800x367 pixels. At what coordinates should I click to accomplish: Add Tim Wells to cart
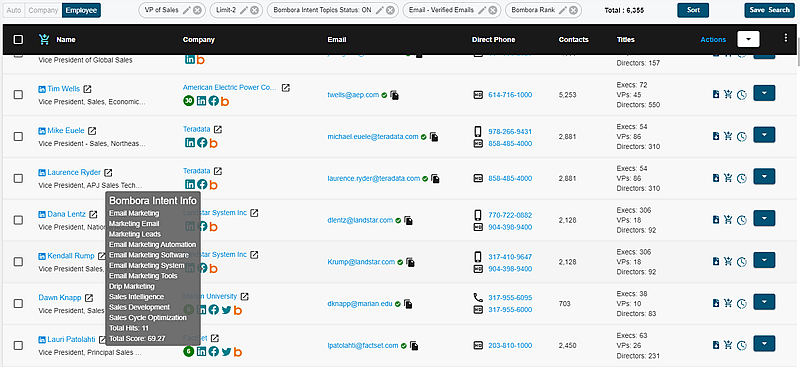[728, 94]
